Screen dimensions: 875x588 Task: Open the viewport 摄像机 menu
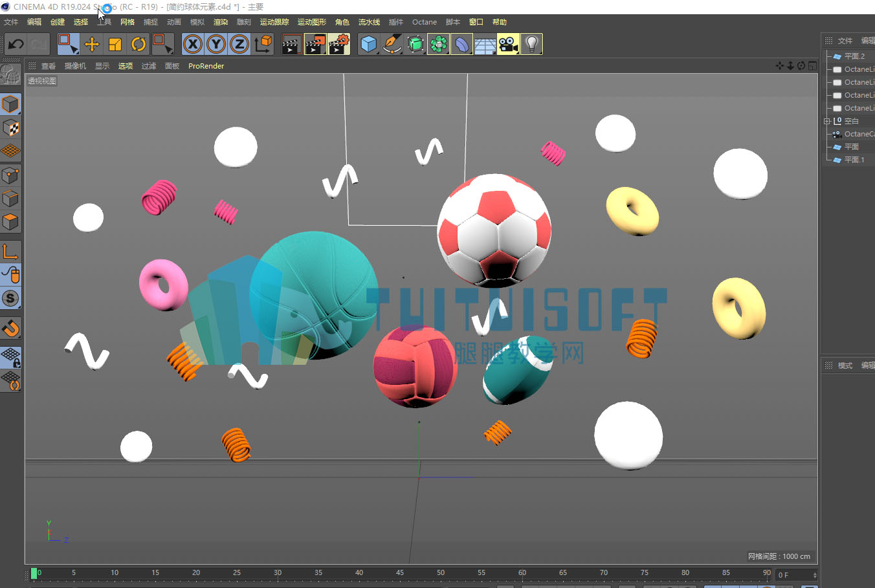tap(75, 66)
